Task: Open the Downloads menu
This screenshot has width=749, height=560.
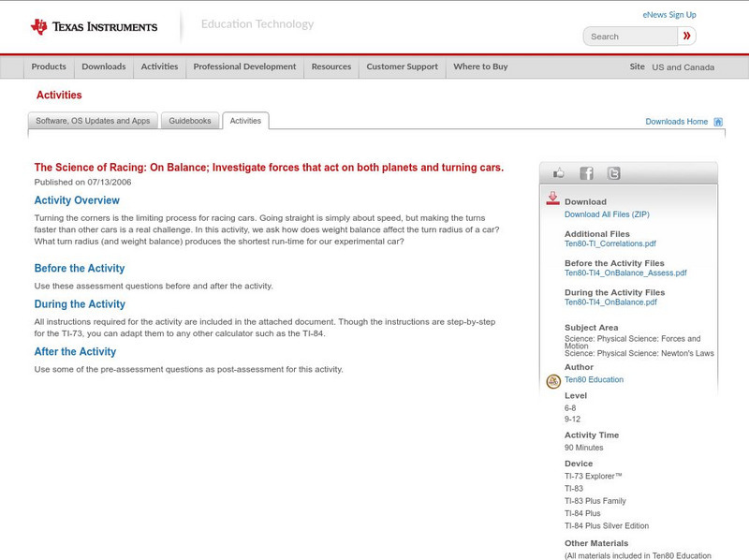Action: pos(104,66)
